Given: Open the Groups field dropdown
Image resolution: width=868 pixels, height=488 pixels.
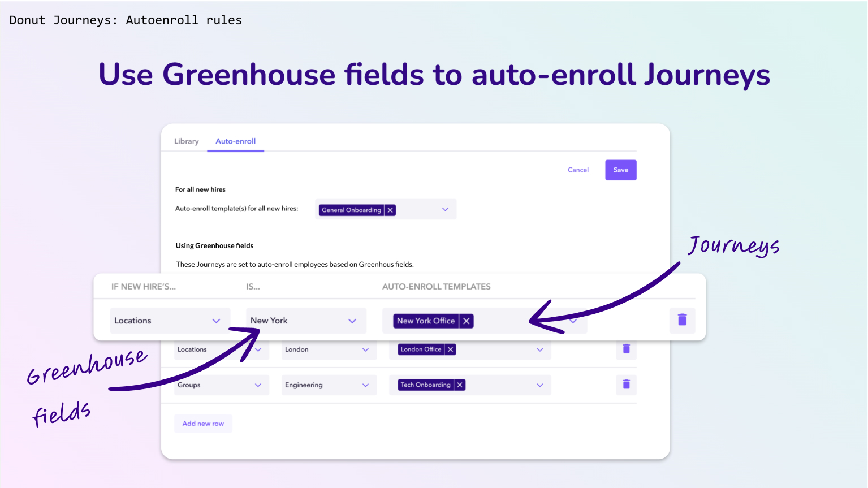Looking at the screenshot, I should tap(258, 385).
